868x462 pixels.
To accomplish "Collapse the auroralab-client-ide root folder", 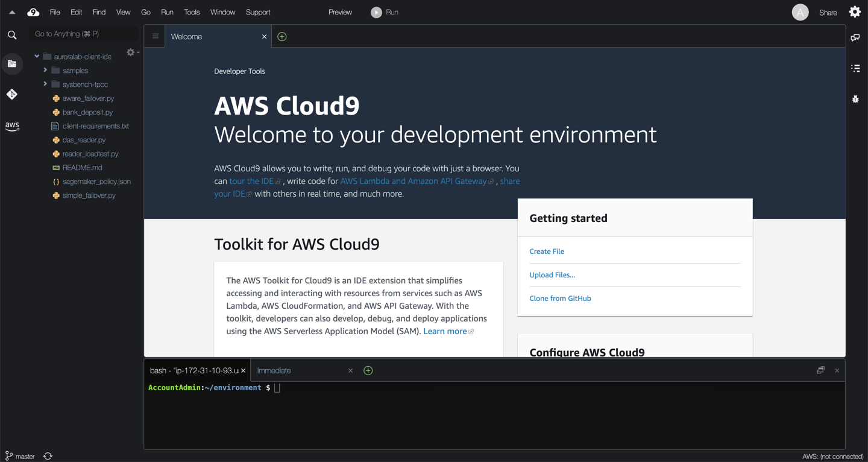I will (37, 57).
